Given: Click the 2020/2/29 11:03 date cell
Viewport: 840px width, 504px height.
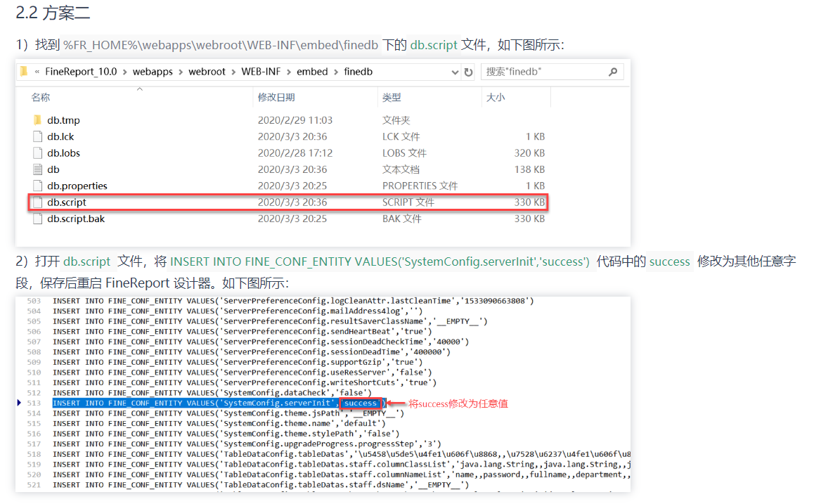Looking at the screenshot, I should pyautogui.click(x=295, y=120).
